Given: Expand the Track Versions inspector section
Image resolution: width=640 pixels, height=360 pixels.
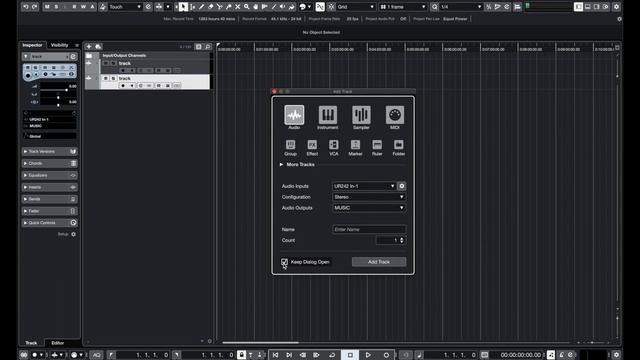Looking at the screenshot, I should click(49, 151).
